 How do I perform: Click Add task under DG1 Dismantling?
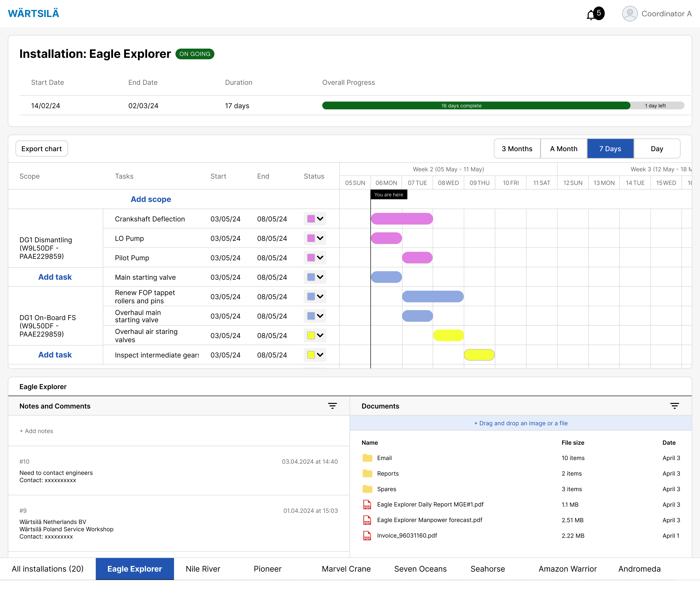tap(55, 277)
